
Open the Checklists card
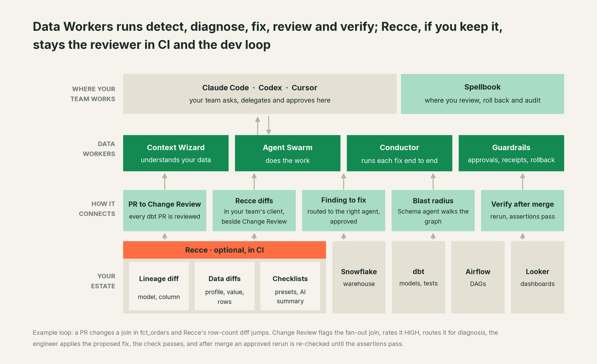[290, 286]
